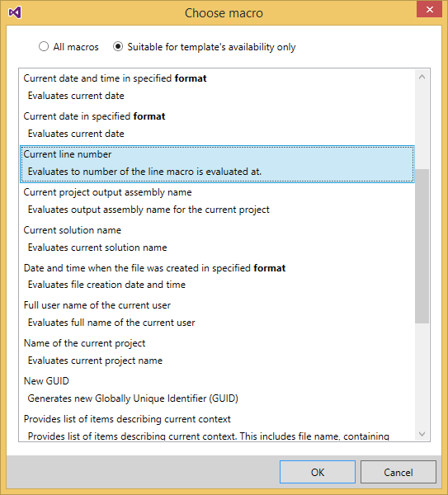
Task: Select the New GUID macro
Action: click(217, 389)
